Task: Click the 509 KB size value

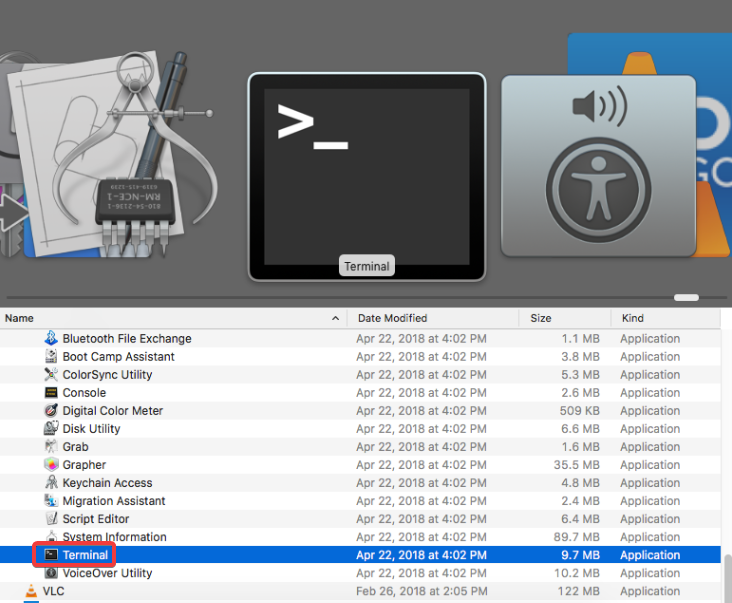Action: click(580, 411)
